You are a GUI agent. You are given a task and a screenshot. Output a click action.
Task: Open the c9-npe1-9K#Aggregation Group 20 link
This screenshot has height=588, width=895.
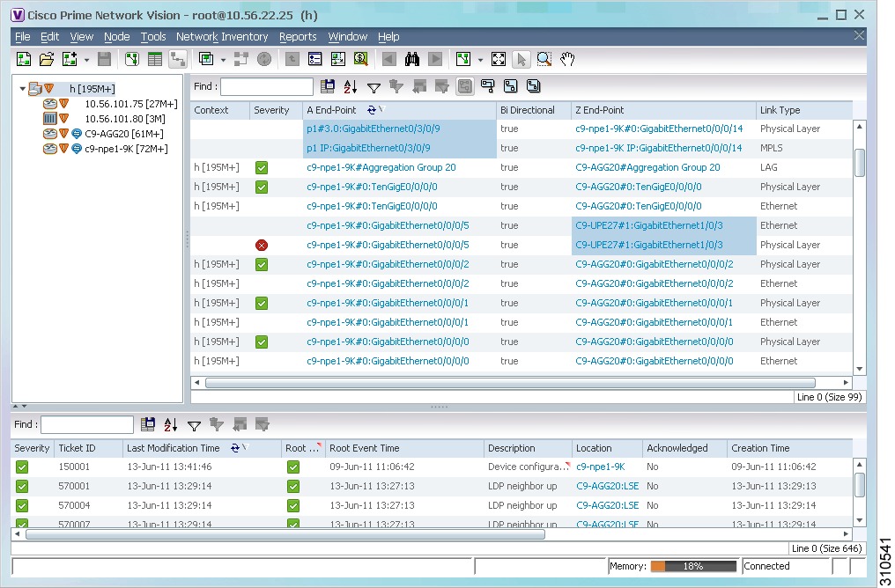tap(381, 167)
